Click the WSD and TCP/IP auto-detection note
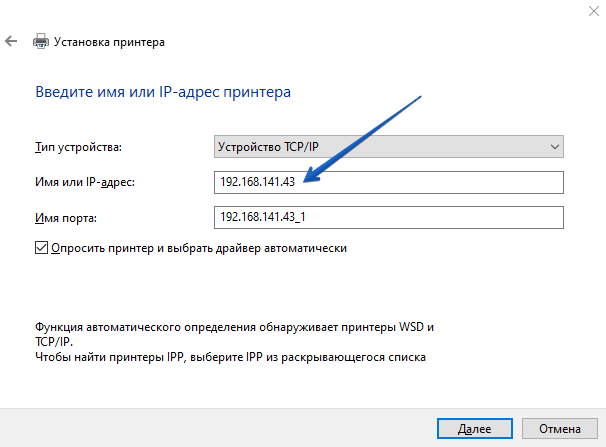The width and height of the screenshot is (606, 447). [x=235, y=334]
